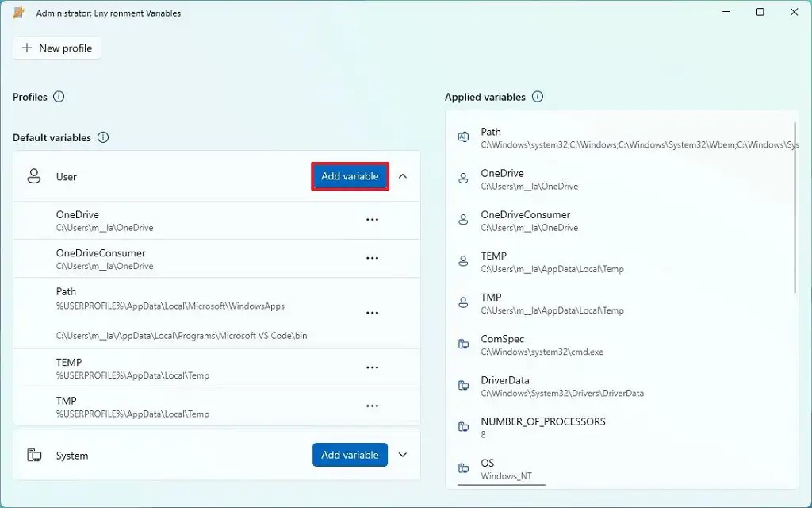This screenshot has height=508, width=812.
Task: Click the VS Code bin path value
Action: click(x=182, y=336)
